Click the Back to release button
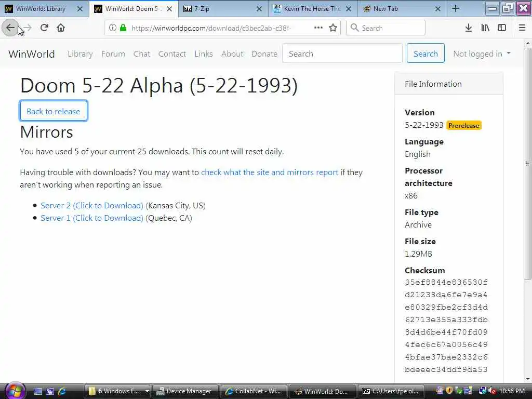The width and height of the screenshot is (532, 399). coord(54,111)
